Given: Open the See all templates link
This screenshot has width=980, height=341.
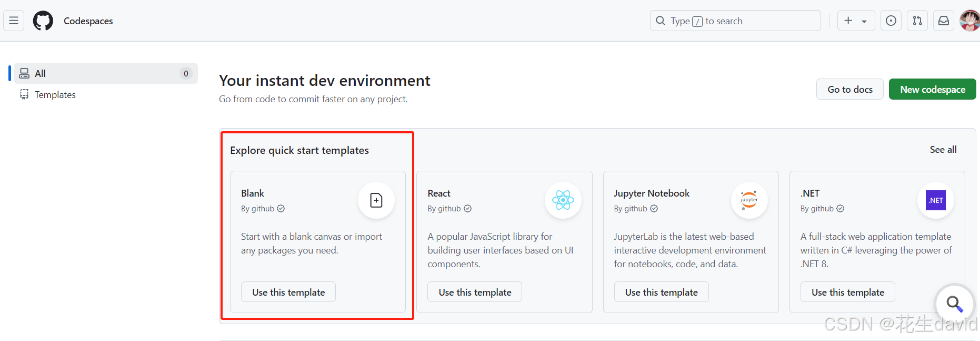Looking at the screenshot, I should tap(943, 150).
